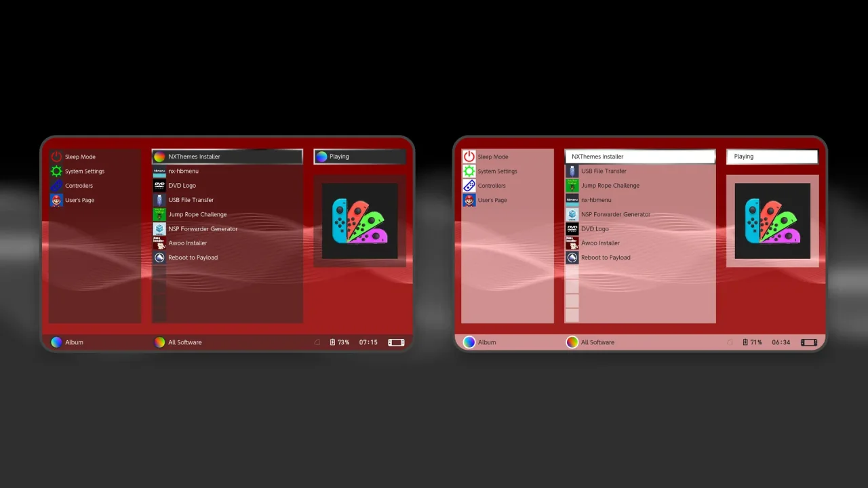Screen dimensions: 868x488
Task: Click the Awoo Installer icon in light theme
Action: (572, 243)
